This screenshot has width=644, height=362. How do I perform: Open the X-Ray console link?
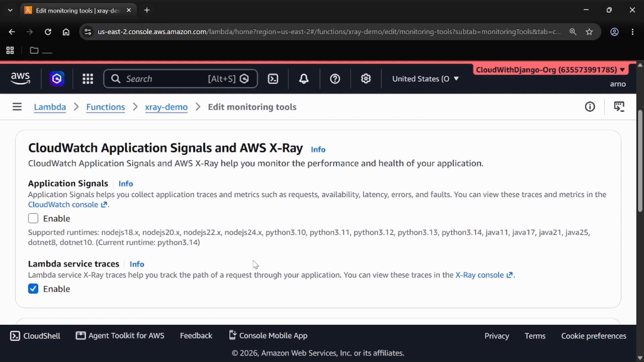(x=484, y=275)
